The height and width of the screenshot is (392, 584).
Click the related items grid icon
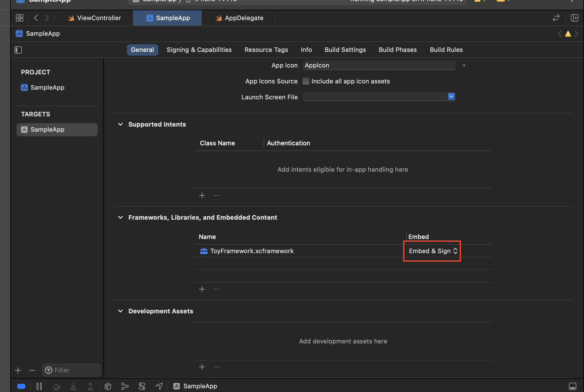20,18
